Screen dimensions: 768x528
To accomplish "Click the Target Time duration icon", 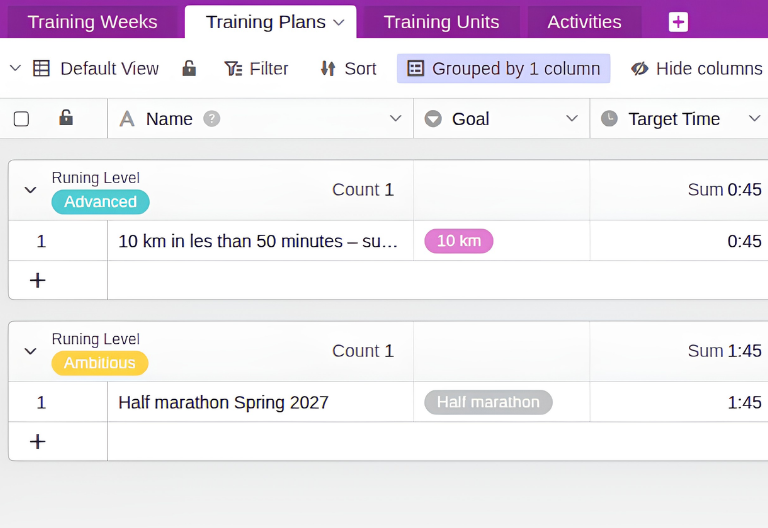I will [609, 119].
